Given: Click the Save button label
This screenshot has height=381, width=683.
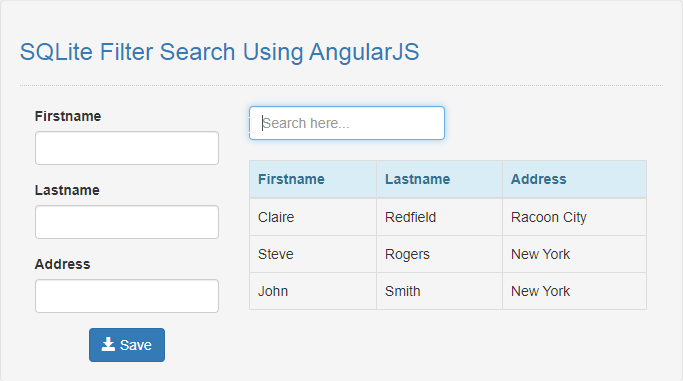Looking at the screenshot, I should (135, 345).
